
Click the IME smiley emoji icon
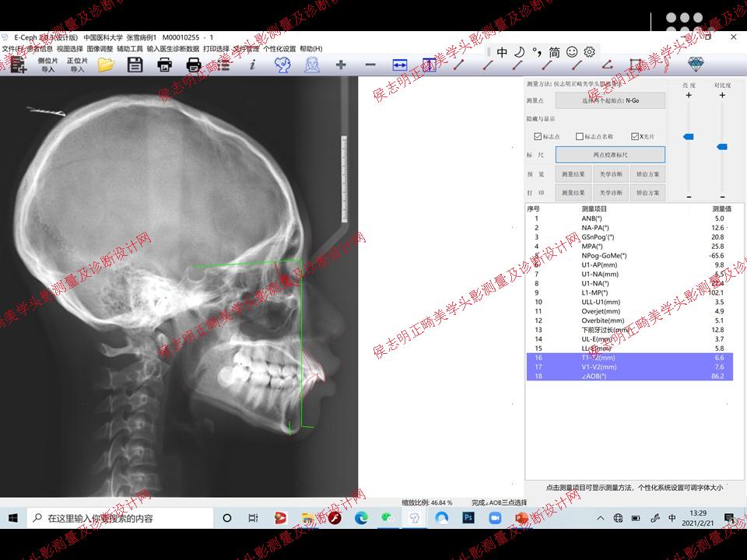[x=572, y=52]
